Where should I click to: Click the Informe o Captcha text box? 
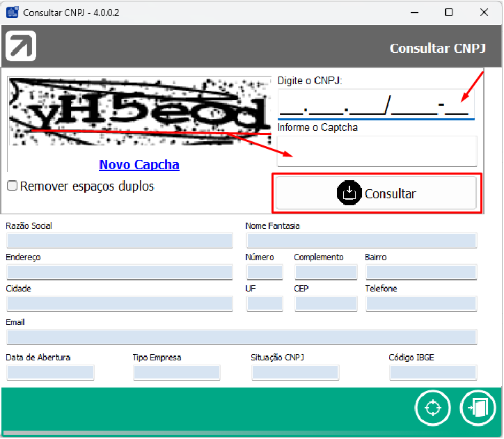[377, 151]
